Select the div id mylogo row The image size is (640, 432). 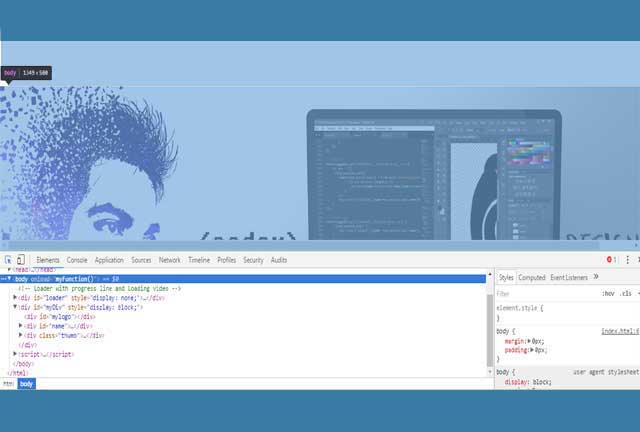(x=60, y=316)
